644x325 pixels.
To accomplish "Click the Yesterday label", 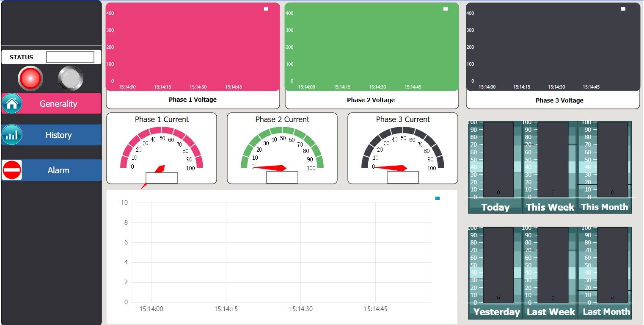I will pyautogui.click(x=497, y=312).
